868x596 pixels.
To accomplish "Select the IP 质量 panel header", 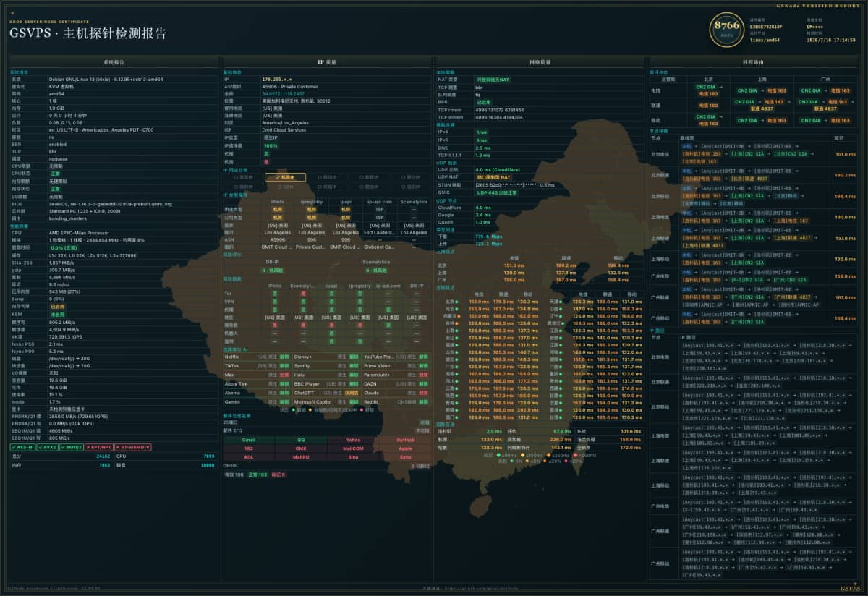I will coord(326,63).
